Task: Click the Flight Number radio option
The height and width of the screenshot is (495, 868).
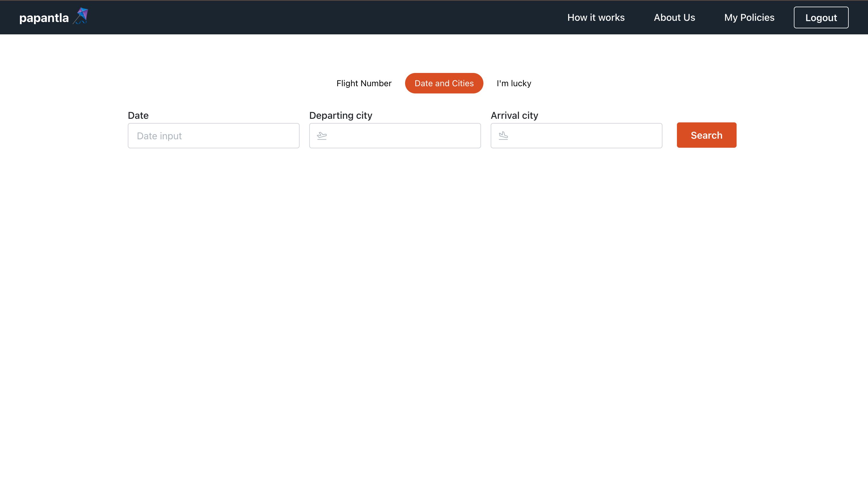Action: [364, 83]
